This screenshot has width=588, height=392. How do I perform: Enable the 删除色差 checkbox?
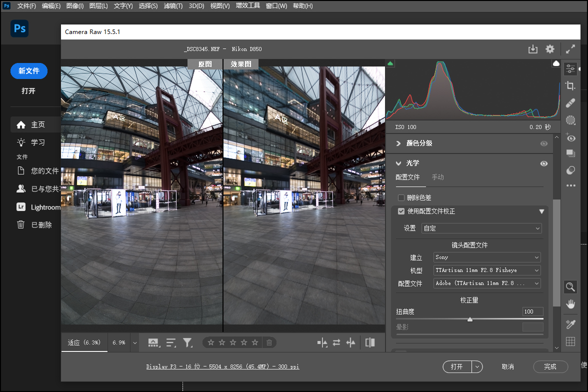tap(401, 198)
